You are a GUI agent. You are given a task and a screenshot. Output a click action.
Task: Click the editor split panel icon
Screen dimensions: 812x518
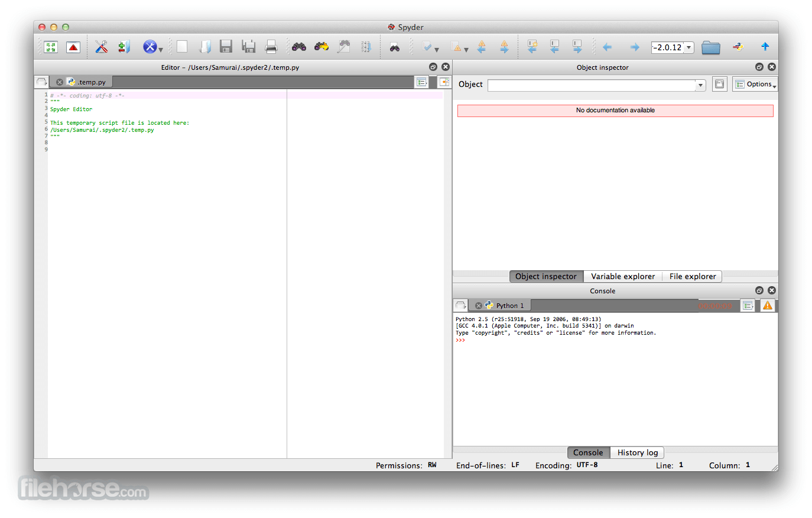(444, 82)
